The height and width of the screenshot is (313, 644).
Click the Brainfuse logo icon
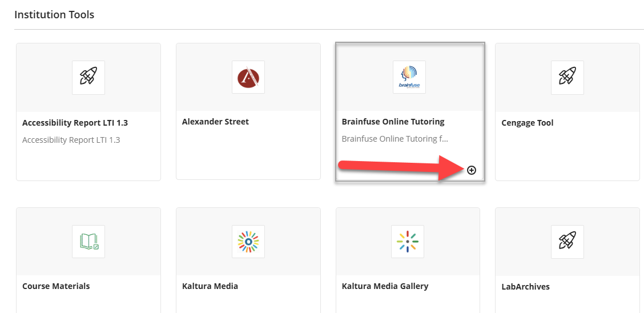tap(409, 77)
